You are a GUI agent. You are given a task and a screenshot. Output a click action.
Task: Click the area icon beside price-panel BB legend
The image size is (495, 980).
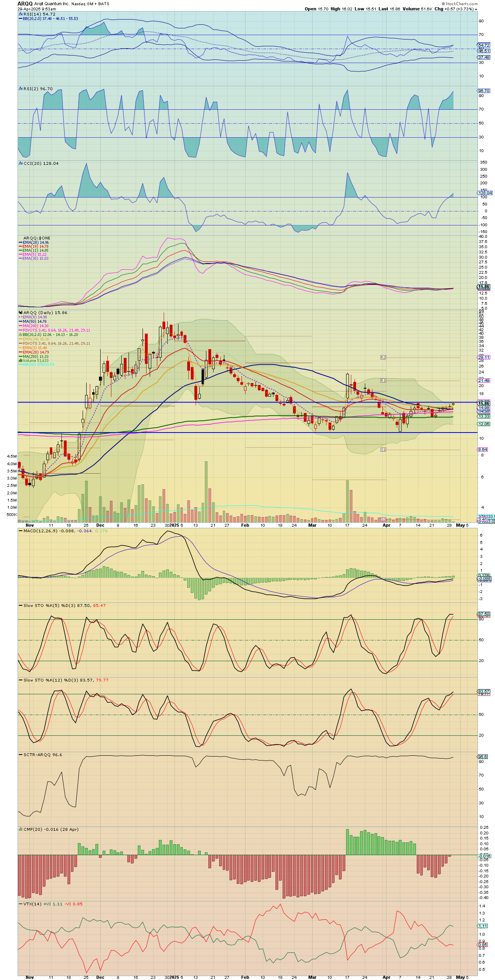click(21, 335)
